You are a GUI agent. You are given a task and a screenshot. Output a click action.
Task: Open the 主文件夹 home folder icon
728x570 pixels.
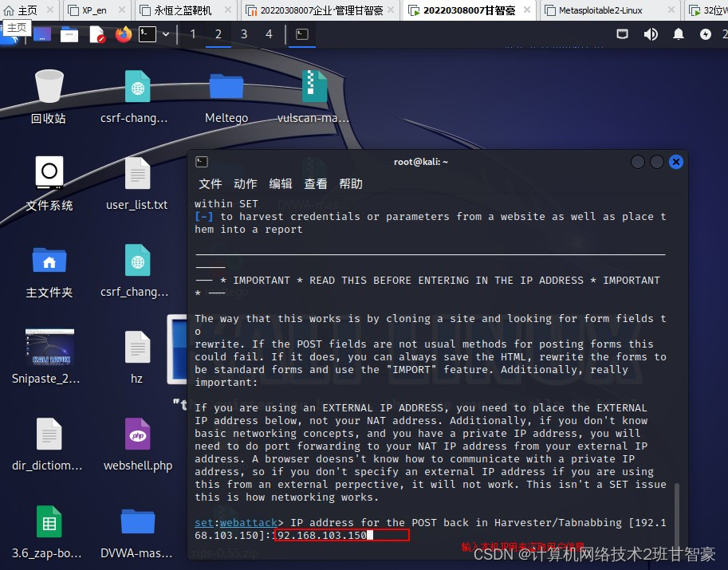pyautogui.click(x=49, y=260)
